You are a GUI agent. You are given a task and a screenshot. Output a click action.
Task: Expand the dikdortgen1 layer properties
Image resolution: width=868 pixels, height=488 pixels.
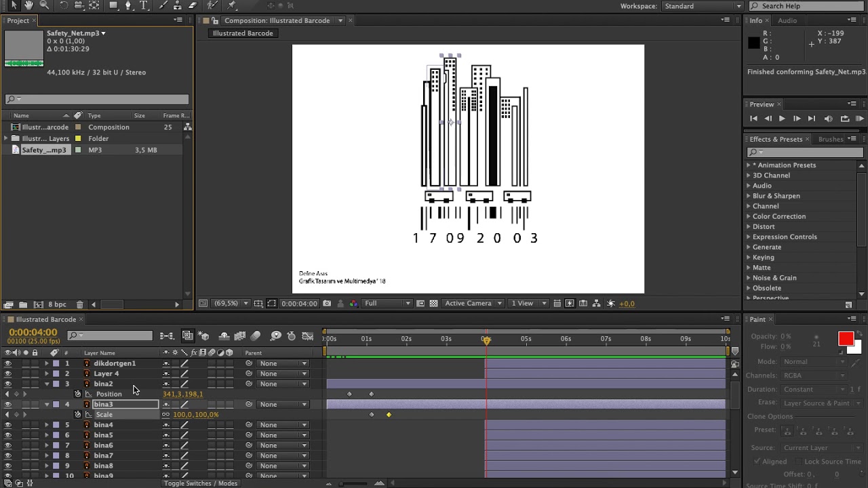(47, 363)
